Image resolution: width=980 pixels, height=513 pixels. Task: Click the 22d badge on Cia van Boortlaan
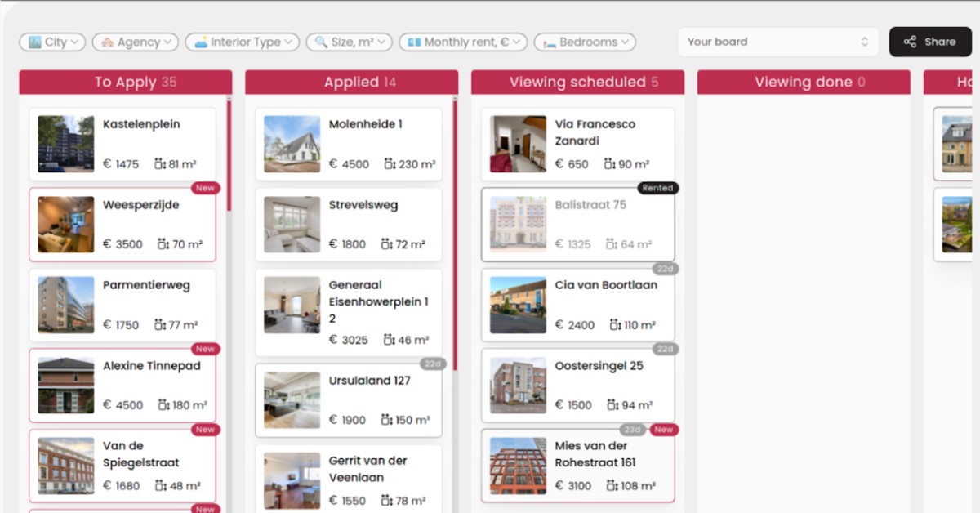pos(666,269)
